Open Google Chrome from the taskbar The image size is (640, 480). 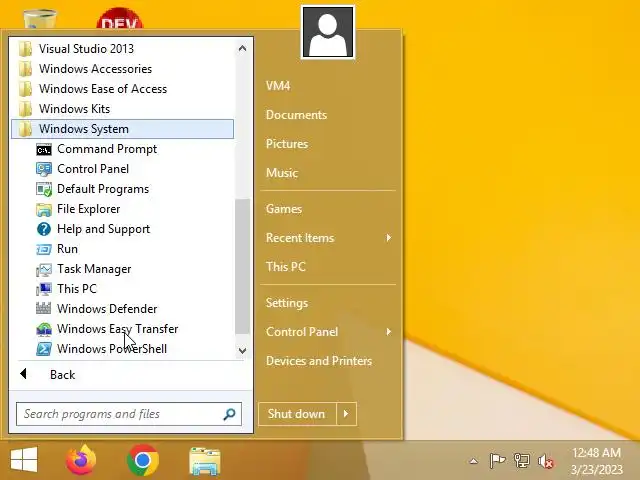(x=142, y=460)
